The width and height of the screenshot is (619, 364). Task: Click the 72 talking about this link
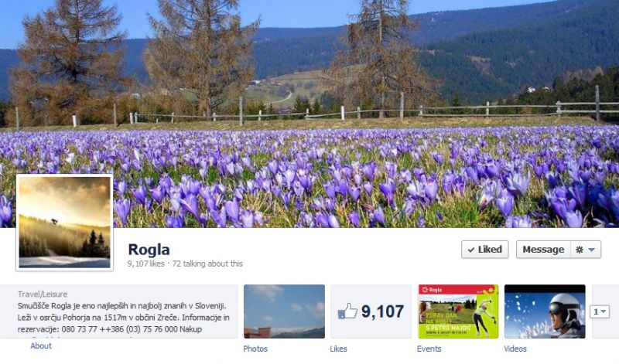(x=207, y=264)
